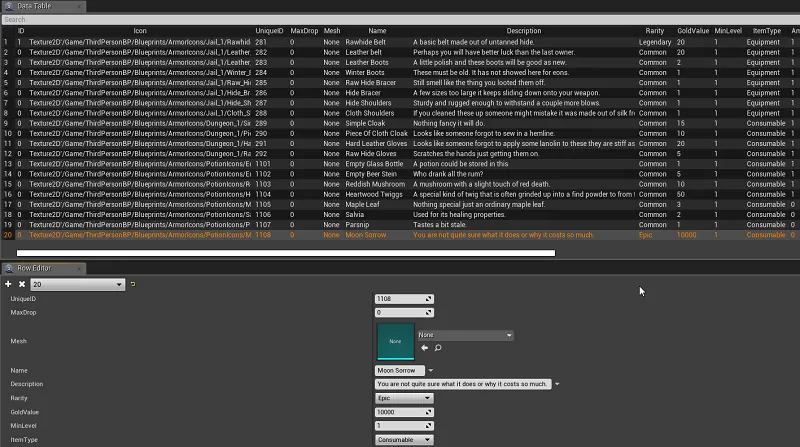Click the Mesh thumbnail preview

395,341
